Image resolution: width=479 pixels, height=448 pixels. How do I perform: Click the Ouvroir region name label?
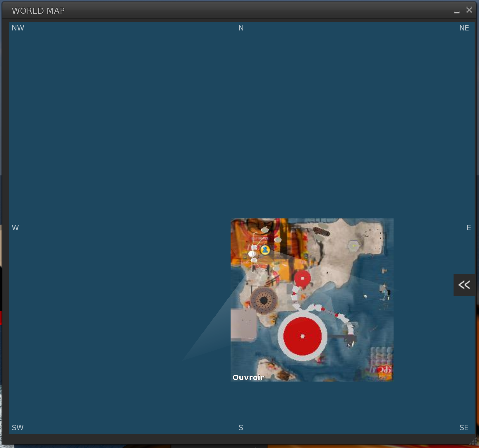coord(248,377)
